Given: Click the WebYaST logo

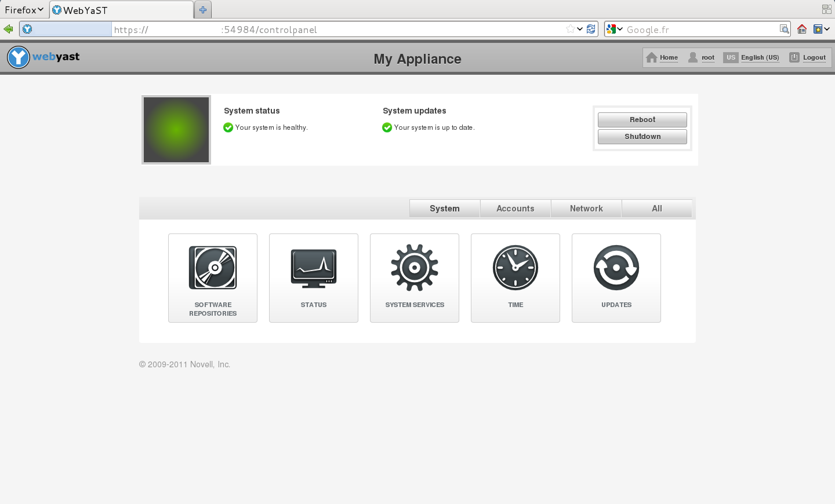Looking at the screenshot, I should click(x=43, y=57).
